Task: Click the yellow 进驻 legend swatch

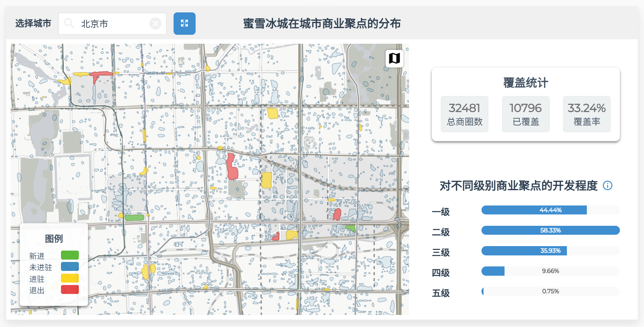Action: [x=70, y=278]
